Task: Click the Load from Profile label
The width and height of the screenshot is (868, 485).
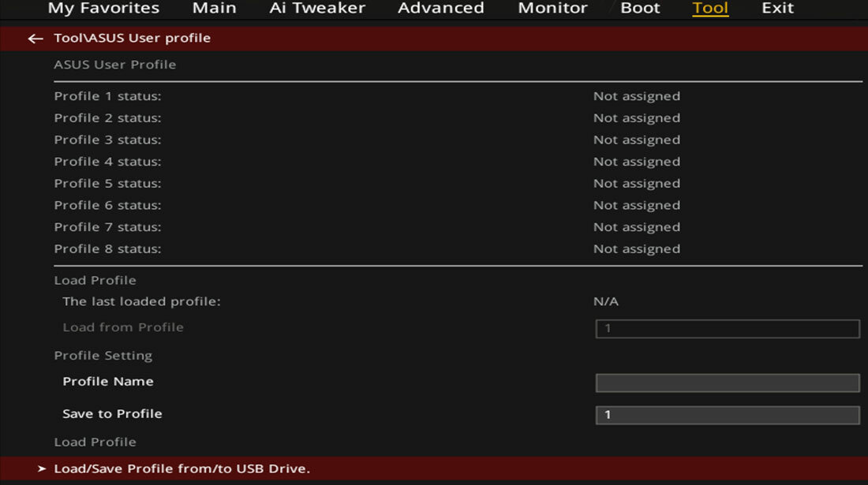Action: click(x=123, y=327)
